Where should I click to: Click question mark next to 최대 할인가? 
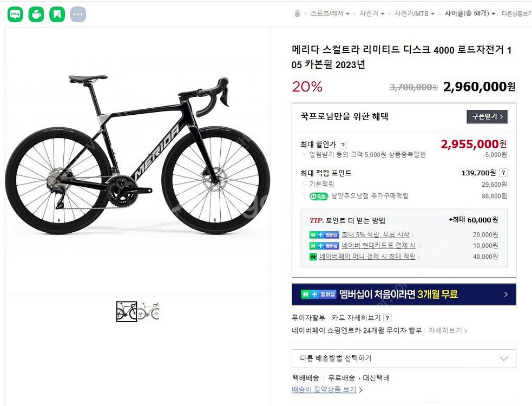tap(343, 145)
